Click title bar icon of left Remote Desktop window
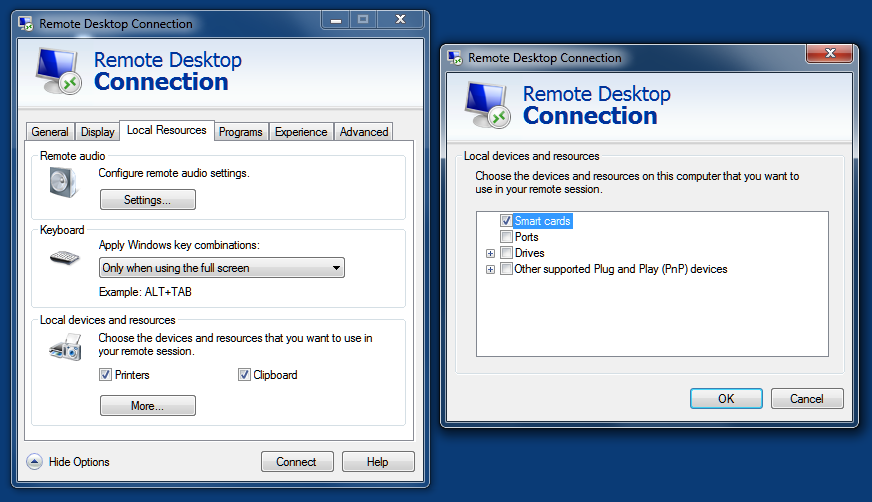 point(26,23)
